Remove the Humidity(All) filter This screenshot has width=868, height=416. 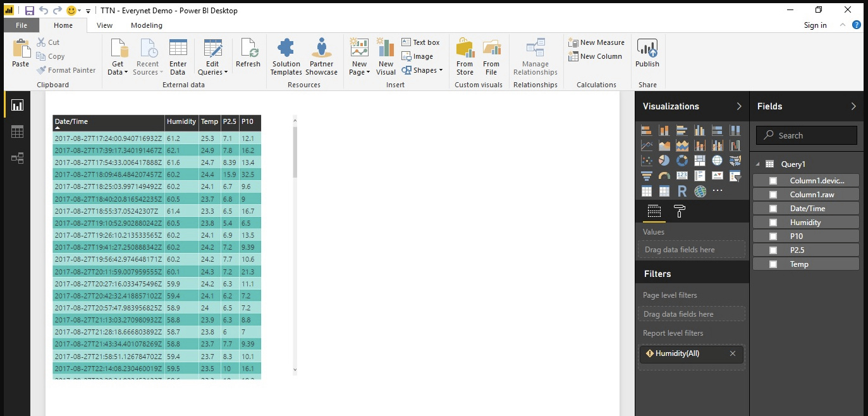(x=733, y=353)
